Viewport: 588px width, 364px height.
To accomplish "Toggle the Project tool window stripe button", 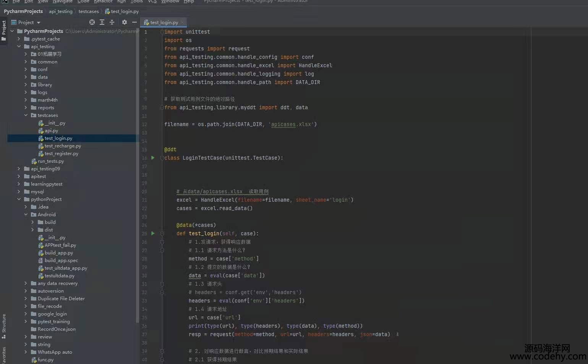I will [4, 31].
